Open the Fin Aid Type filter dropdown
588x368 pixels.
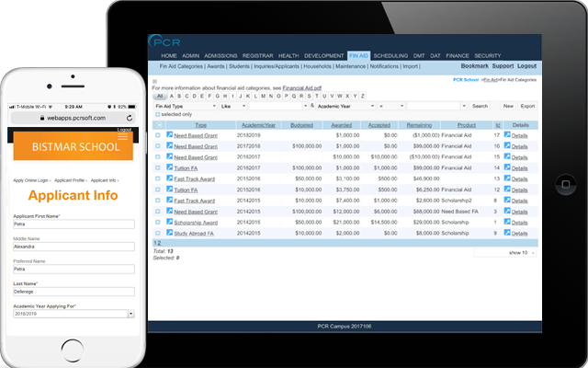(x=186, y=107)
